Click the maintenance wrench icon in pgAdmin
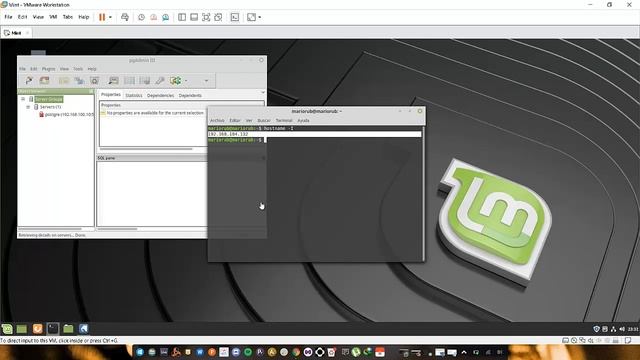 click(x=160, y=80)
